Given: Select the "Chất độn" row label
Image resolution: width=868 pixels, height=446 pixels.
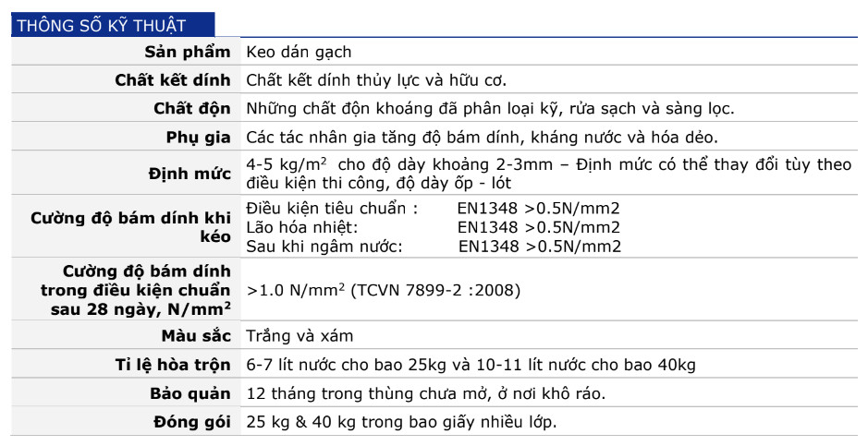Looking at the screenshot, I should coord(191,109).
